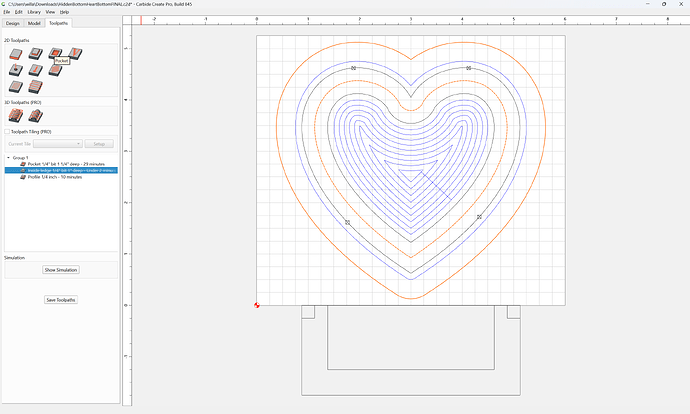Select the Contour toolpath icon
Image resolution: width=690 pixels, height=414 pixels.
click(15, 54)
